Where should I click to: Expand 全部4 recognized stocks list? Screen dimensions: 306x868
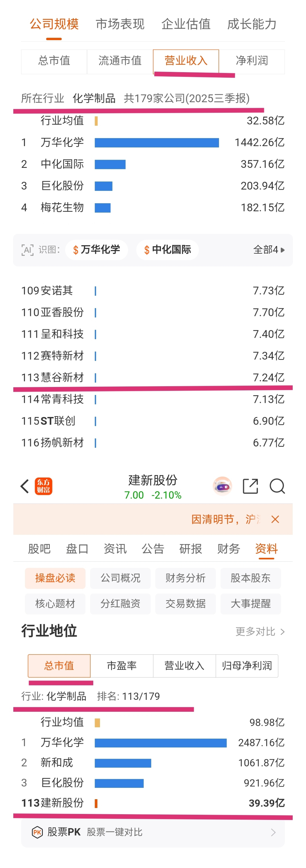click(269, 250)
